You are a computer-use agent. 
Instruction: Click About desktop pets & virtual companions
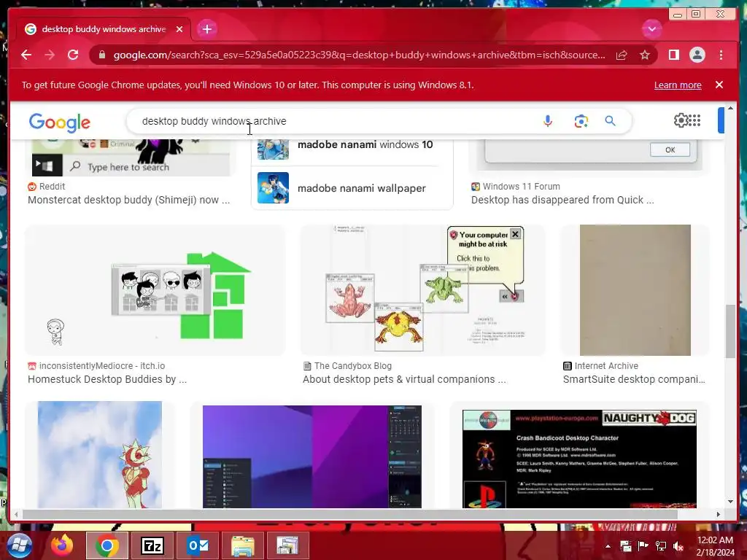pos(404,379)
